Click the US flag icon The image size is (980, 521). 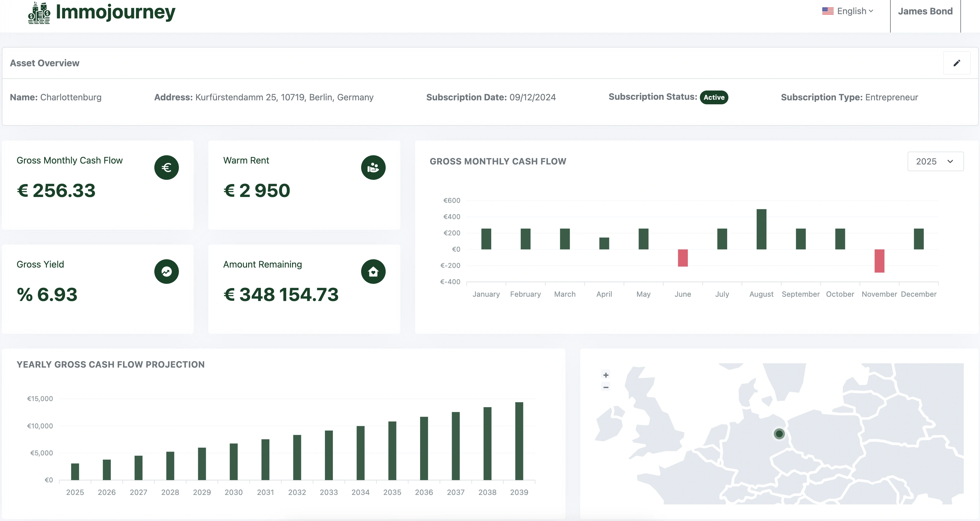coord(828,11)
